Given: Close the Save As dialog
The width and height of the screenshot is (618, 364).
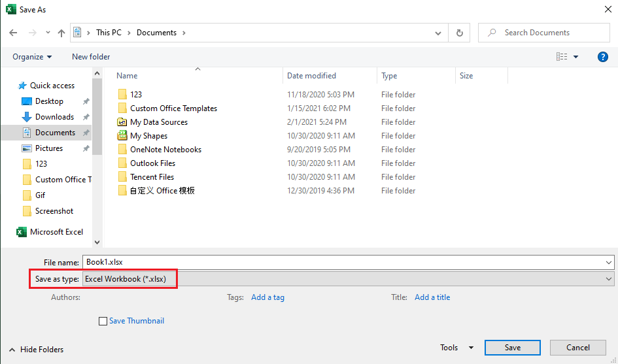Looking at the screenshot, I should coord(608,9).
